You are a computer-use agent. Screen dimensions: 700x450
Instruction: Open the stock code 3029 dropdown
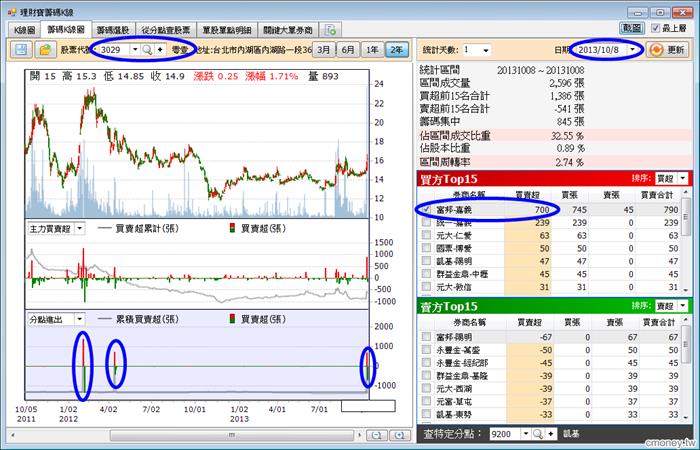pyautogui.click(x=135, y=50)
